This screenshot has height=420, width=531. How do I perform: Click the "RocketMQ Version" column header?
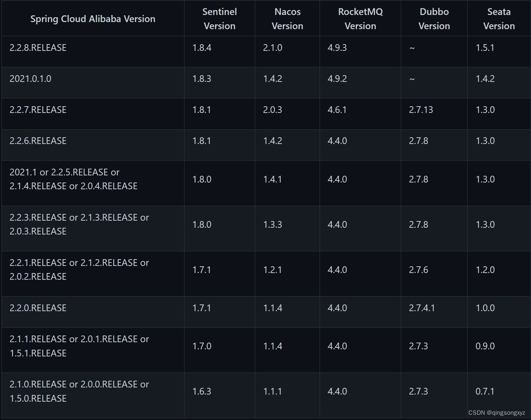tap(360, 19)
